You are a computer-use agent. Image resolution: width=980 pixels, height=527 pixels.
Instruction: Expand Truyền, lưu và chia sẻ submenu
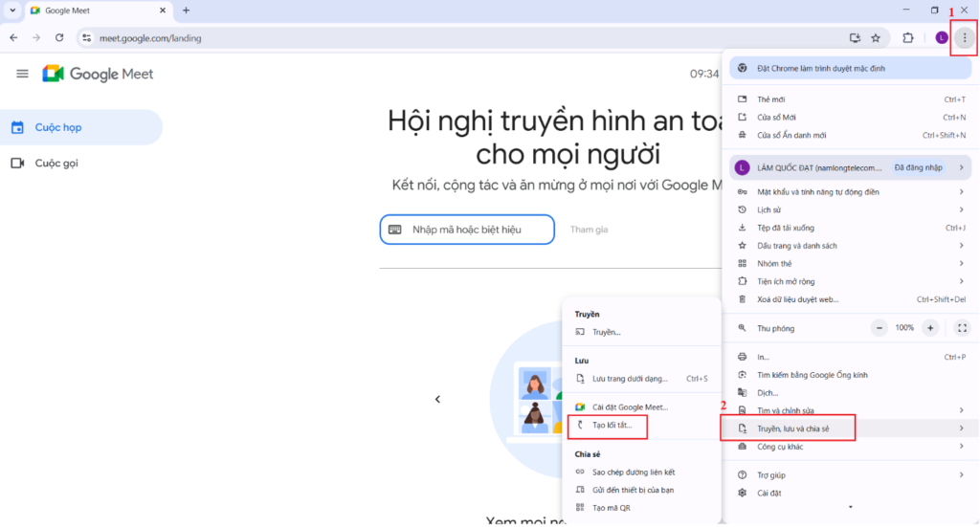(x=792, y=429)
